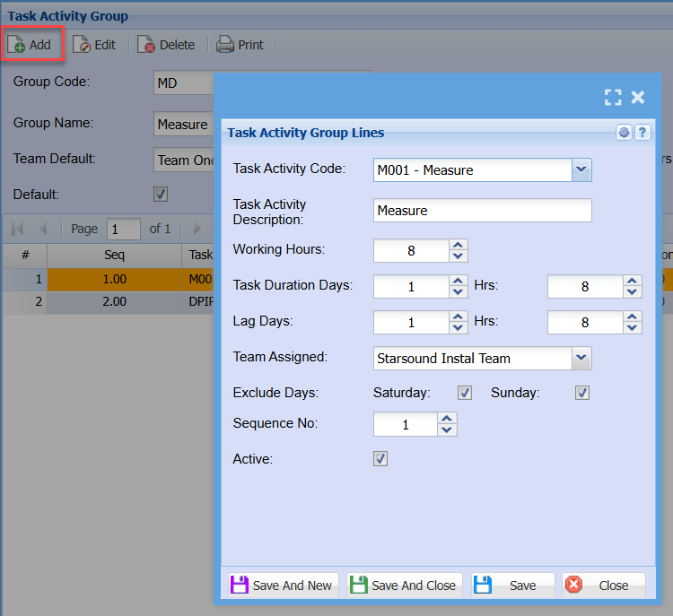The image size is (673, 616).
Task: Click the Add toolbar button
Action: pyautogui.click(x=31, y=45)
